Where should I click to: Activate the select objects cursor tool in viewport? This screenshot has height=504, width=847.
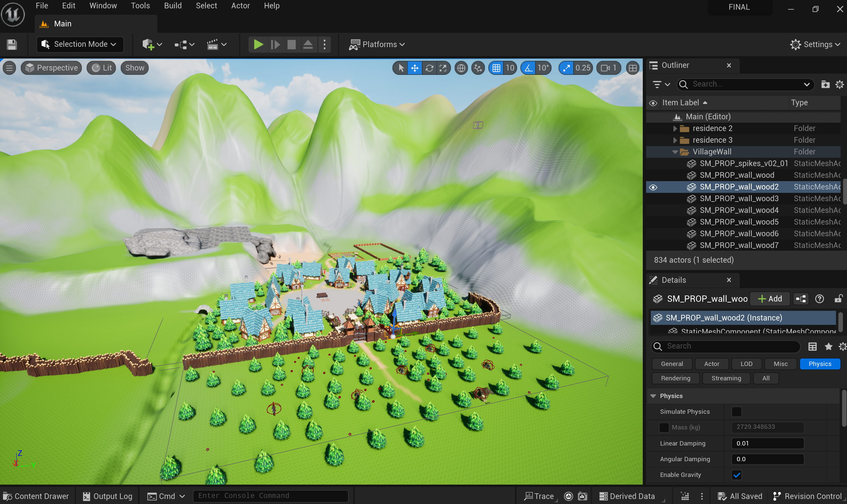401,68
